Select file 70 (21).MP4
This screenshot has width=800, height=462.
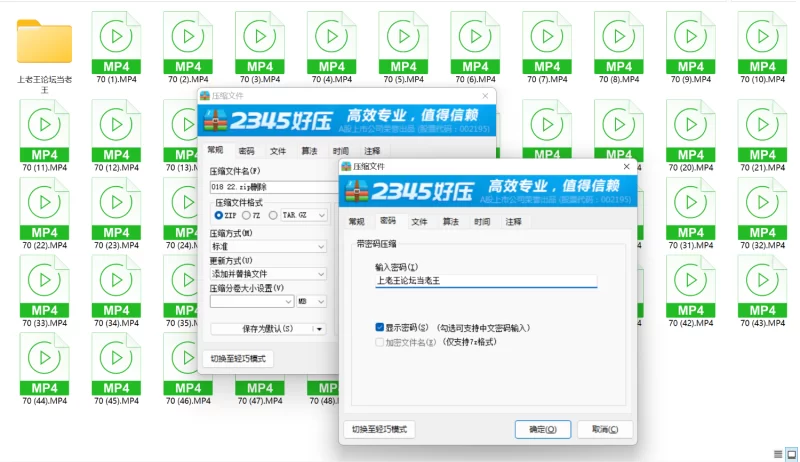(762, 135)
